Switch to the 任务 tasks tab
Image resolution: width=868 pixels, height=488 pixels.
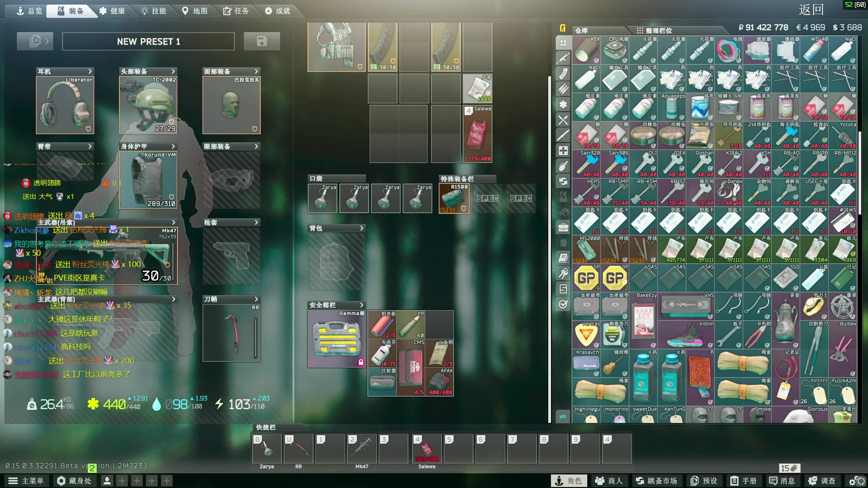pos(236,11)
